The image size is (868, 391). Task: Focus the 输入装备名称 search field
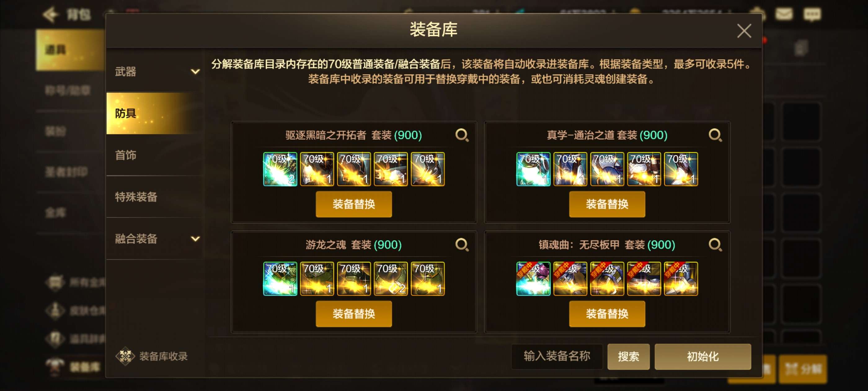point(557,357)
